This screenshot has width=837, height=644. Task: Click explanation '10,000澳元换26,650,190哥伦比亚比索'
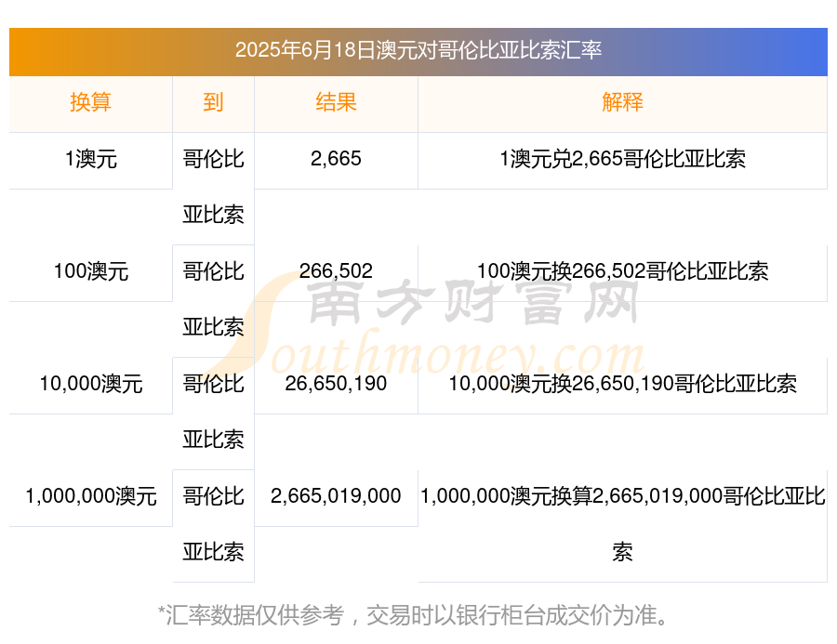(x=622, y=384)
